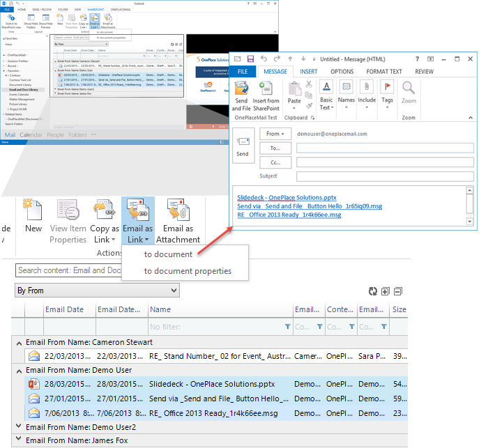Click the Help question mark in message window
Viewport: 488px width, 448px height.
click(x=417, y=59)
